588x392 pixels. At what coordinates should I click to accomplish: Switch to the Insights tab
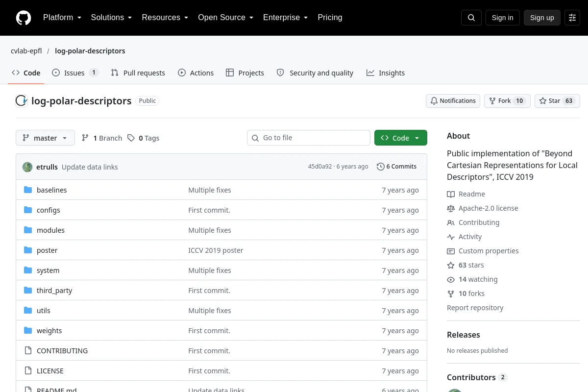pos(386,73)
